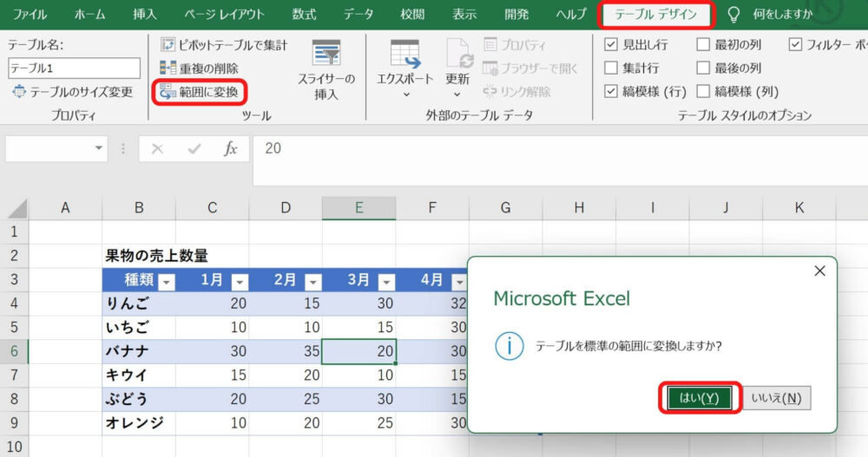This screenshot has height=457, width=868.
Task: Click the select-all corner triangle
Action: [x=17, y=209]
